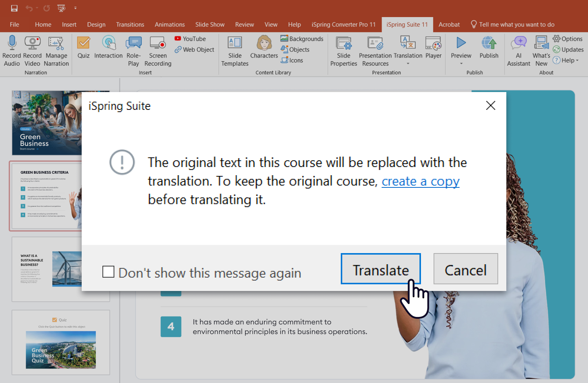588x383 pixels.
Task: Open Presentation Resources
Action: point(375,43)
